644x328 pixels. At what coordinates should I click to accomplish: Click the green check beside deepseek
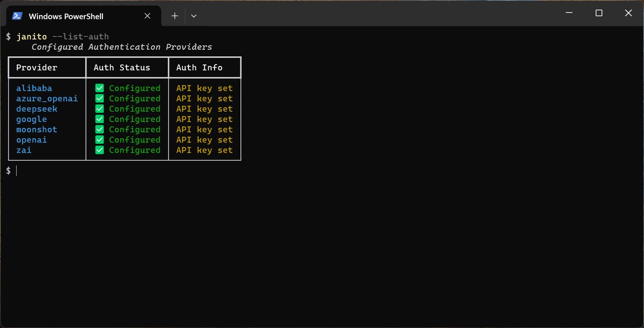click(x=99, y=109)
